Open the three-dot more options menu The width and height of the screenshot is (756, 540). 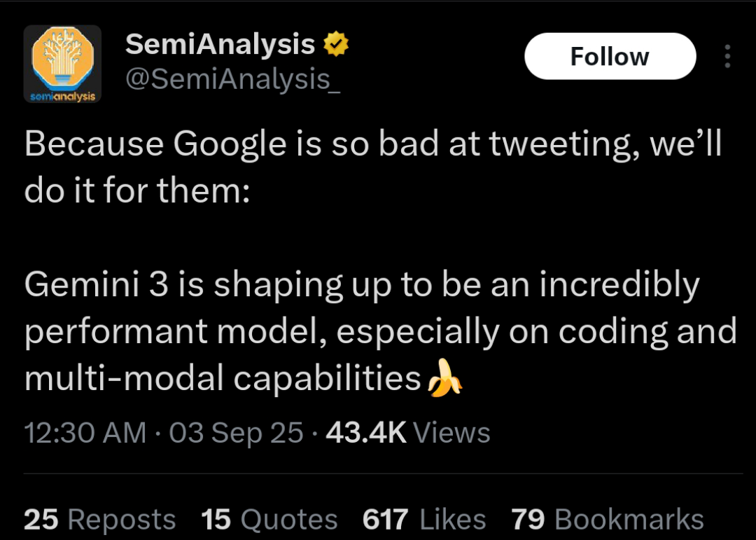pos(727,57)
